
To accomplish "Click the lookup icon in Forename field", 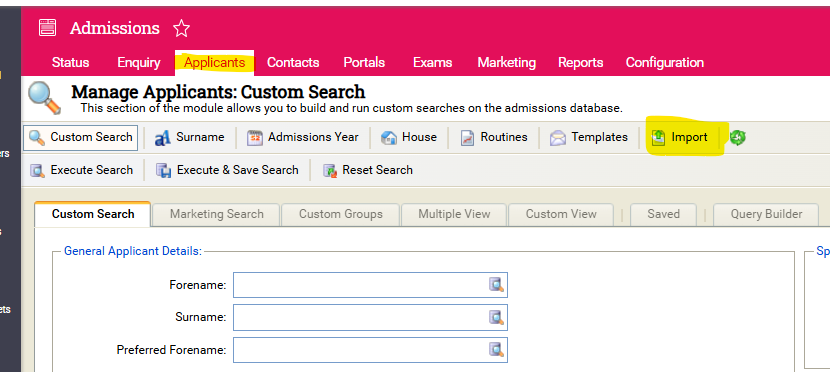I will pyautogui.click(x=496, y=285).
